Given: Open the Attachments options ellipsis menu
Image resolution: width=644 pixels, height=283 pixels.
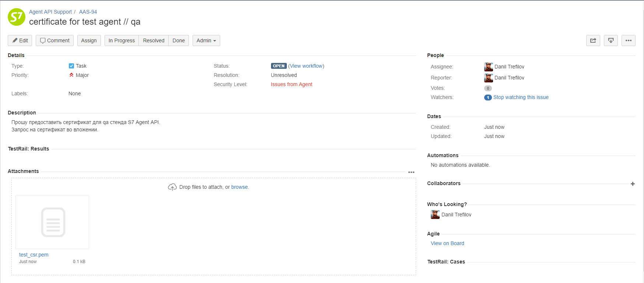Looking at the screenshot, I should [411, 172].
